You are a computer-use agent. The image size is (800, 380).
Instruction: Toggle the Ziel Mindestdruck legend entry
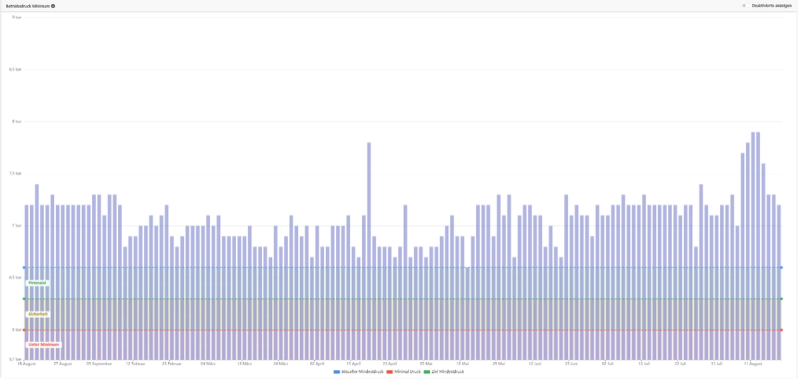[x=444, y=372]
